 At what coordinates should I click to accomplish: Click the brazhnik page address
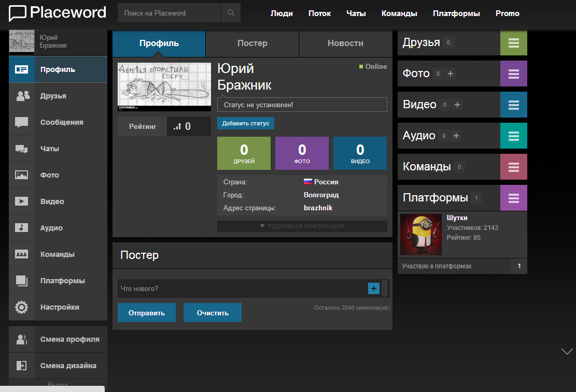(318, 208)
